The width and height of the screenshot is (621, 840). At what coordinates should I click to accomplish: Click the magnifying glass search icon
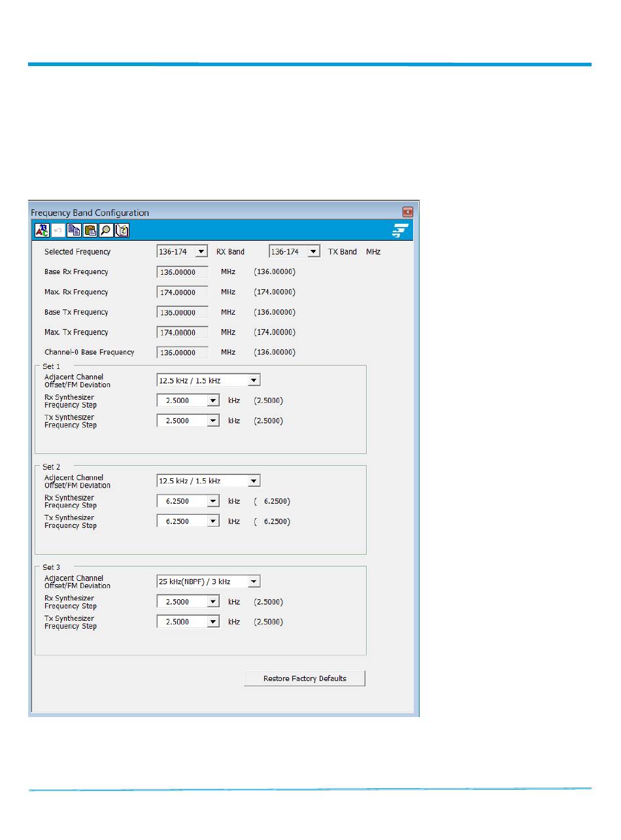pos(105,230)
